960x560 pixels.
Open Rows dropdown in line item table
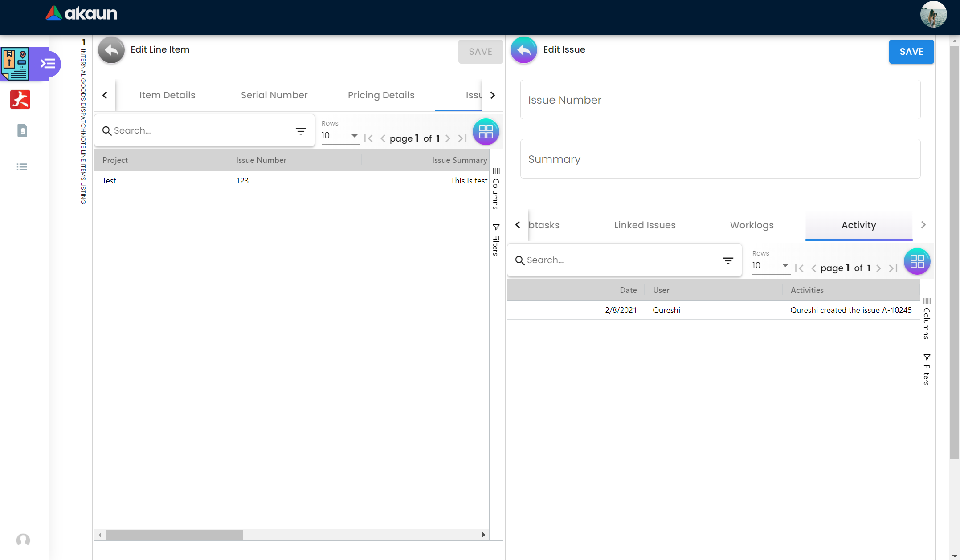click(x=340, y=136)
